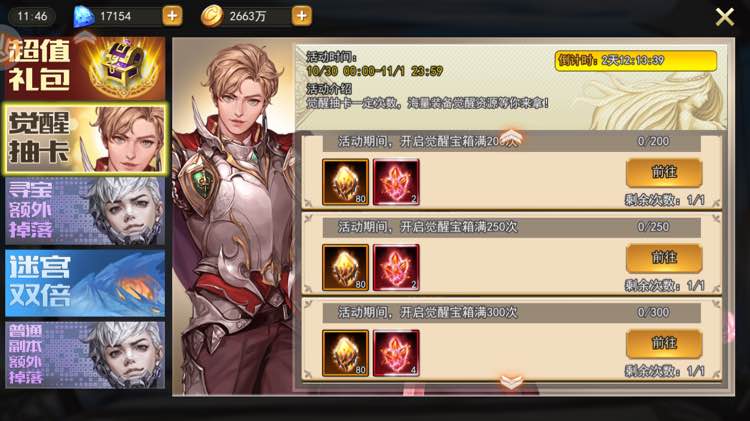Tap the gold crystal reward in the 200次 row
This screenshot has width=750, height=421.
(x=345, y=182)
